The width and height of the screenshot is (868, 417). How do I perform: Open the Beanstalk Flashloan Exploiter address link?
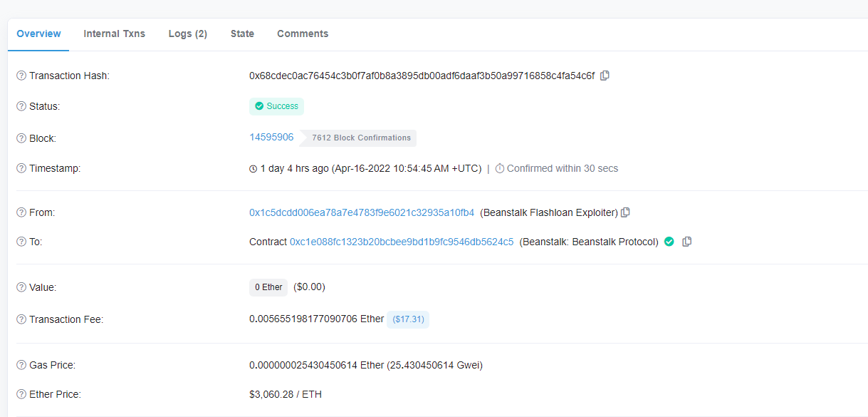362,212
